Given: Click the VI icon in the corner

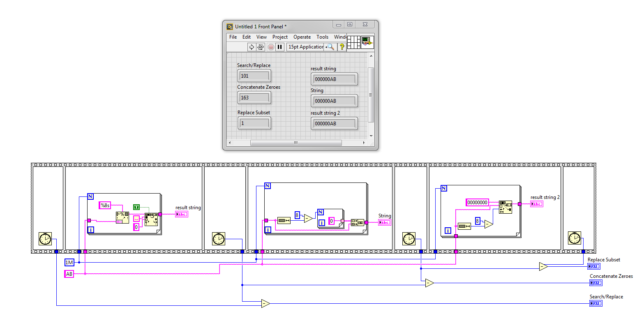Looking at the screenshot, I should (x=367, y=43).
